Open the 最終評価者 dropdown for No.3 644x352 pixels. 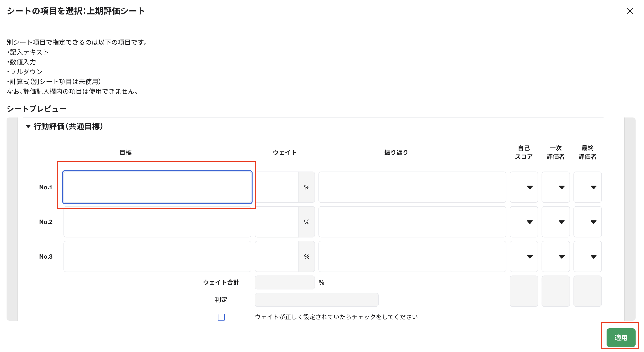pyautogui.click(x=588, y=256)
